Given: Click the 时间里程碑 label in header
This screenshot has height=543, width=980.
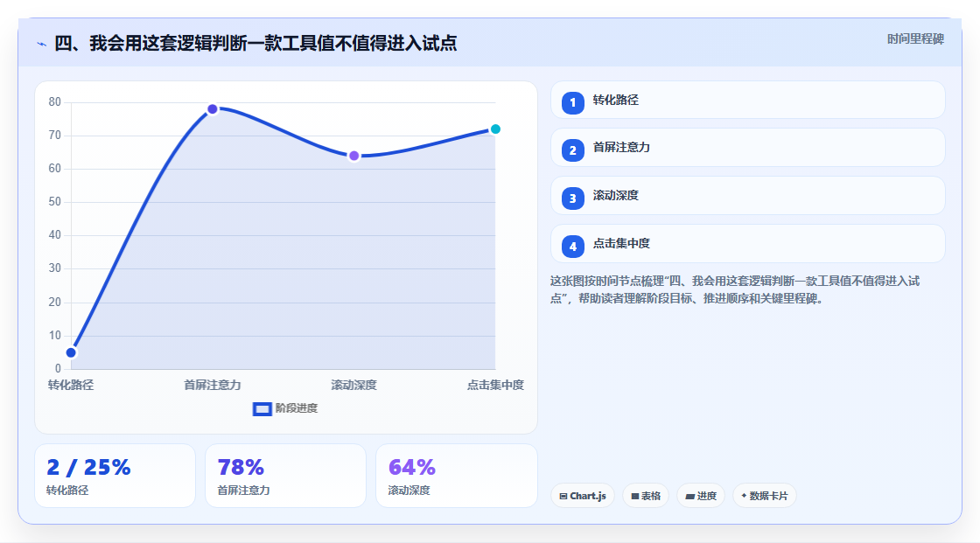Looking at the screenshot, I should coord(915,38).
